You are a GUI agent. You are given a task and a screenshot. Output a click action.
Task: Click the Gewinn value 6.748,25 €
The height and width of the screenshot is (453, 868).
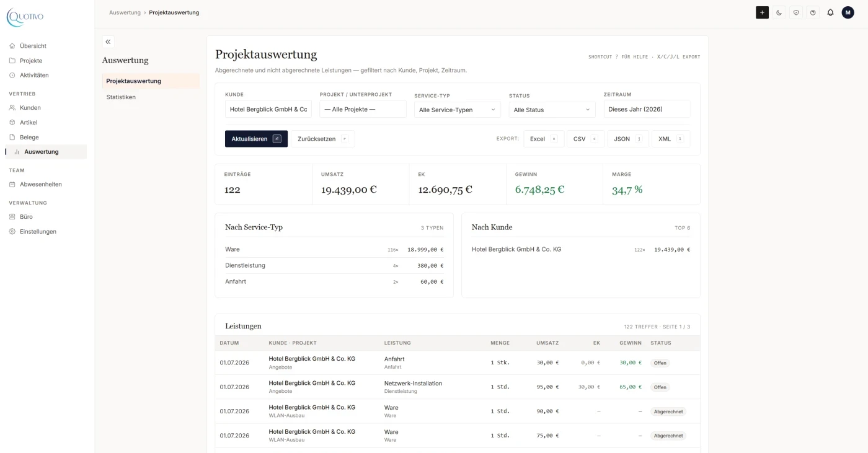click(x=539, y=190)
